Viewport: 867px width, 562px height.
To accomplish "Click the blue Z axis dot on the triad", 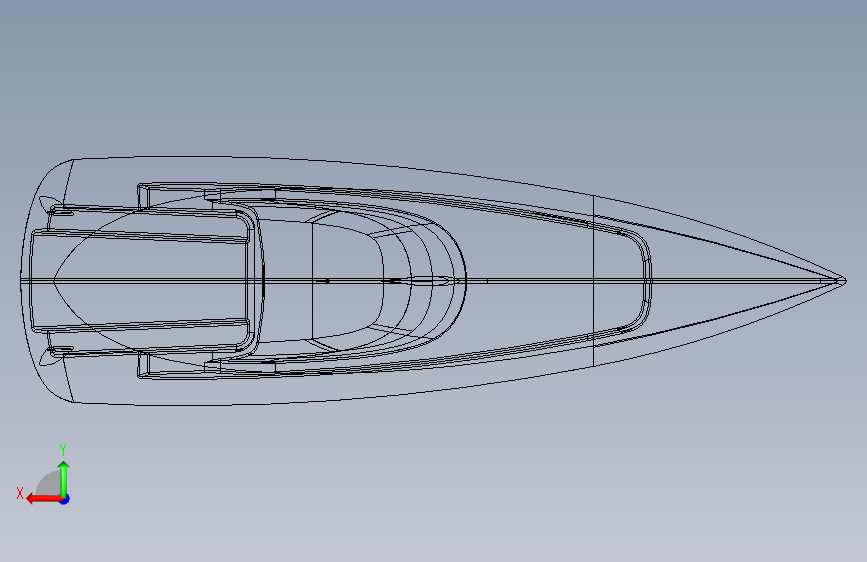I will point(65,499).
